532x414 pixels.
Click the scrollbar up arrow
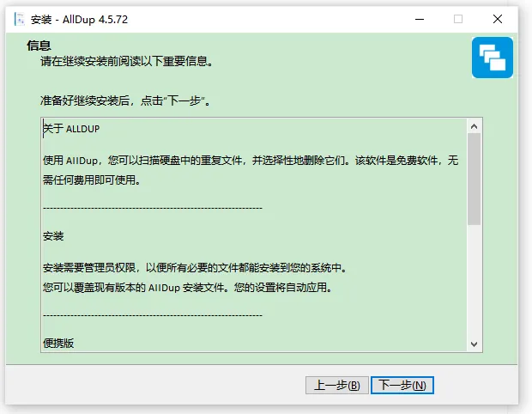tap(474, 126)
